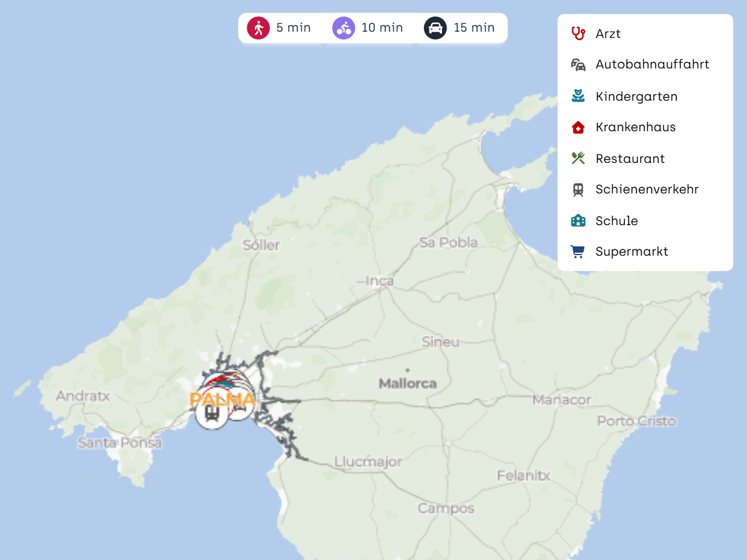
Task: Click the Palma city label on map
Action: (x=222, y=399)
